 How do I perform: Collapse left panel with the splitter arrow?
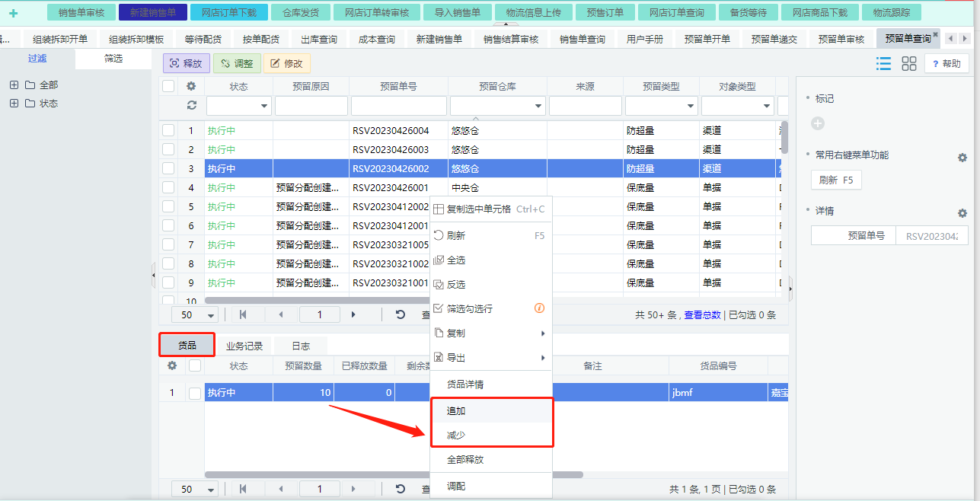[x=154, y=274]
